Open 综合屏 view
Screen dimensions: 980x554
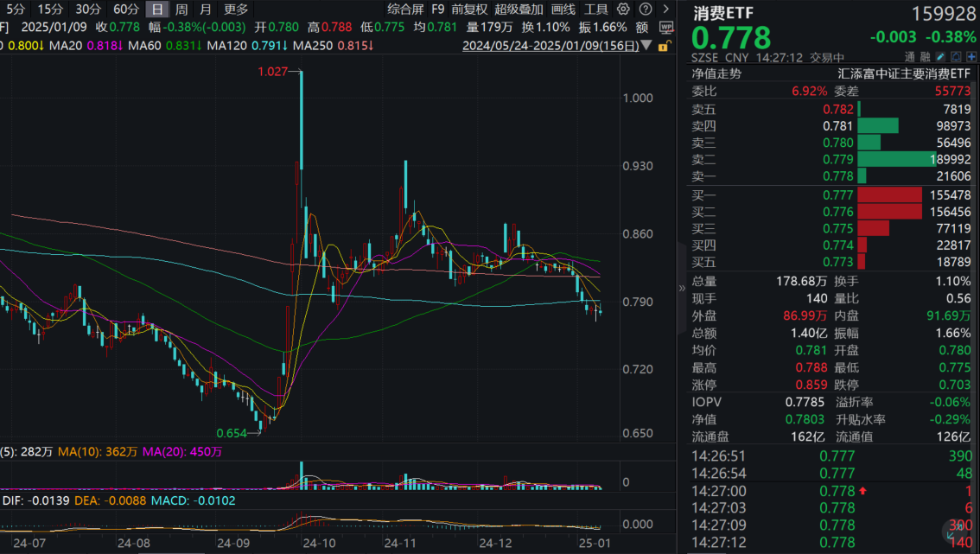[405, 10]
